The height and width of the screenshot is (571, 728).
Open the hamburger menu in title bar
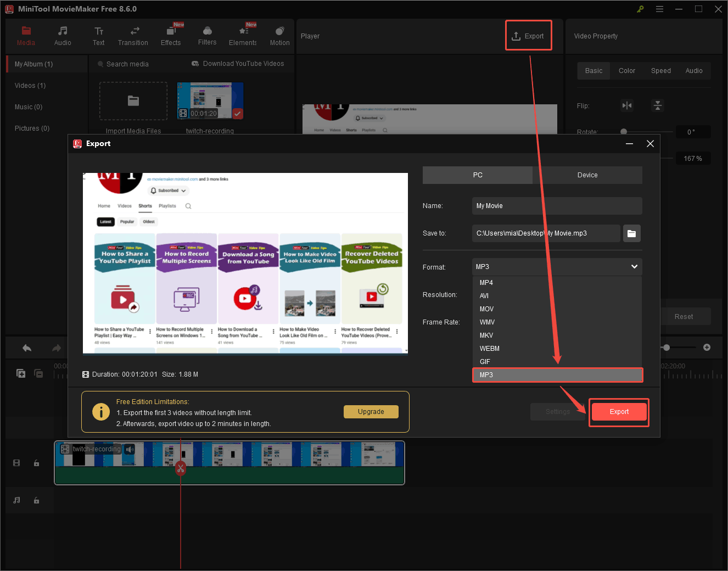click(659, 9)
